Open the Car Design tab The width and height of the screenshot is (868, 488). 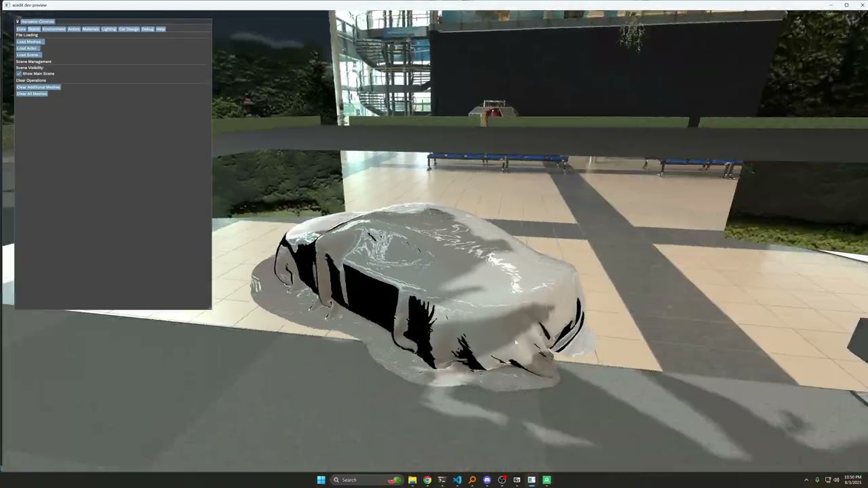129,29
